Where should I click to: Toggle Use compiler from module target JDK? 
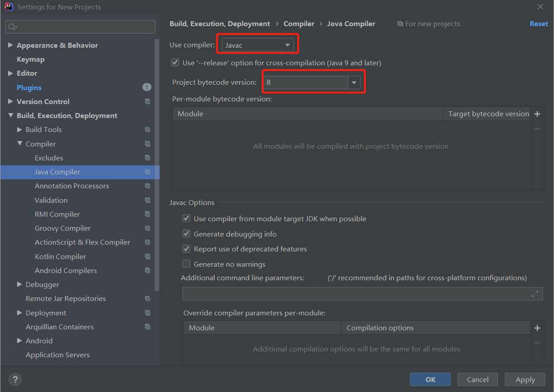[186, 219]
